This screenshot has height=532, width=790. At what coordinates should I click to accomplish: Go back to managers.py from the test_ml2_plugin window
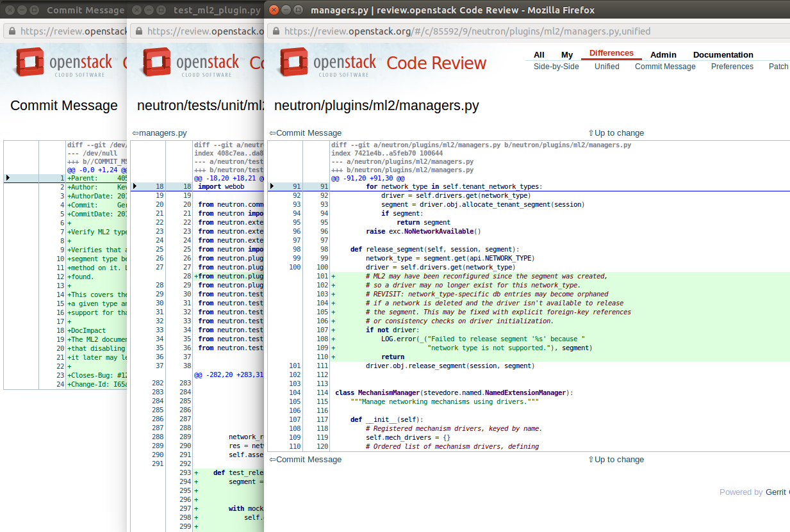point(160,133)
